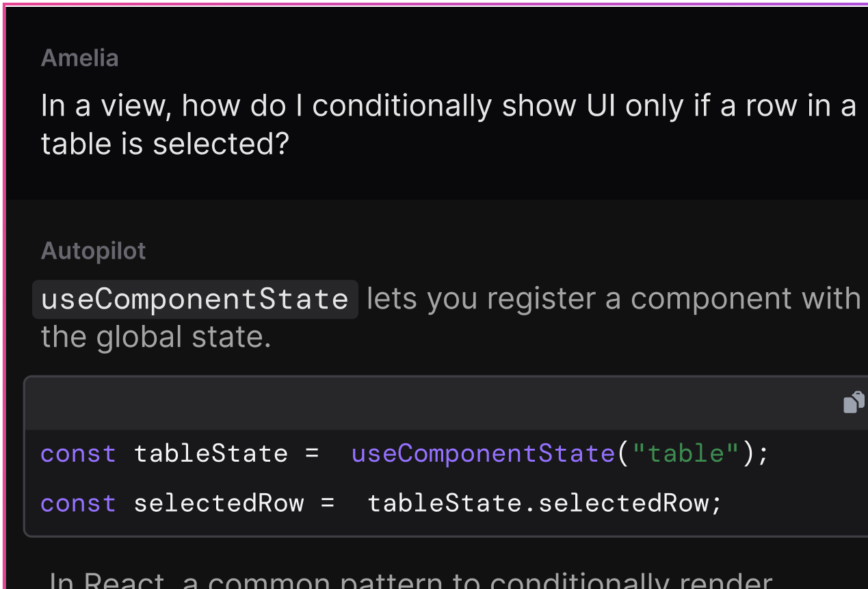Click the Amelia author name

(x=79, y=58)
